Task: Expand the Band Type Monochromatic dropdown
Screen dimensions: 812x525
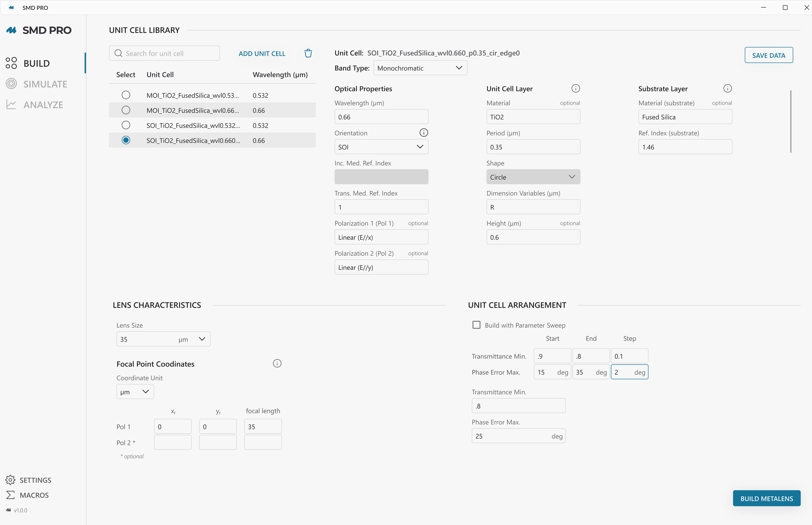Action: 420,68
